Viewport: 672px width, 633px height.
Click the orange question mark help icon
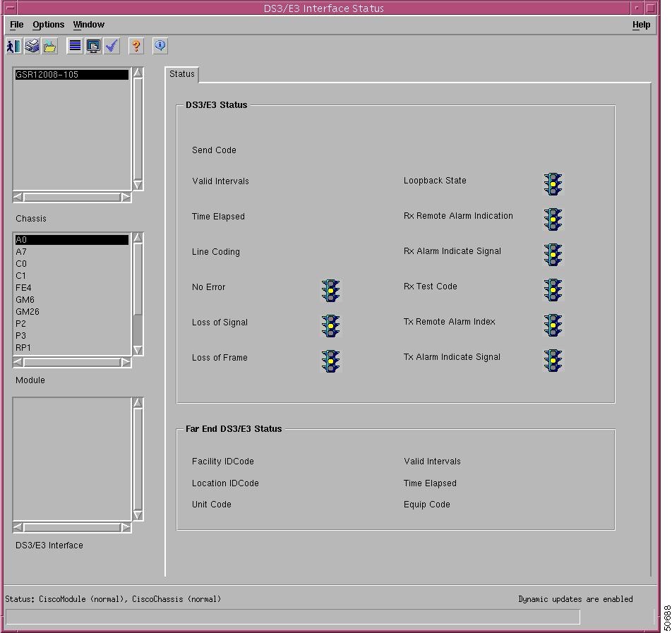[136, 46]
